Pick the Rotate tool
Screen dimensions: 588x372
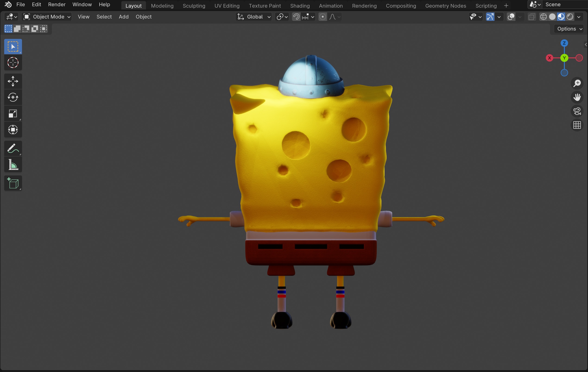(13, 97)
